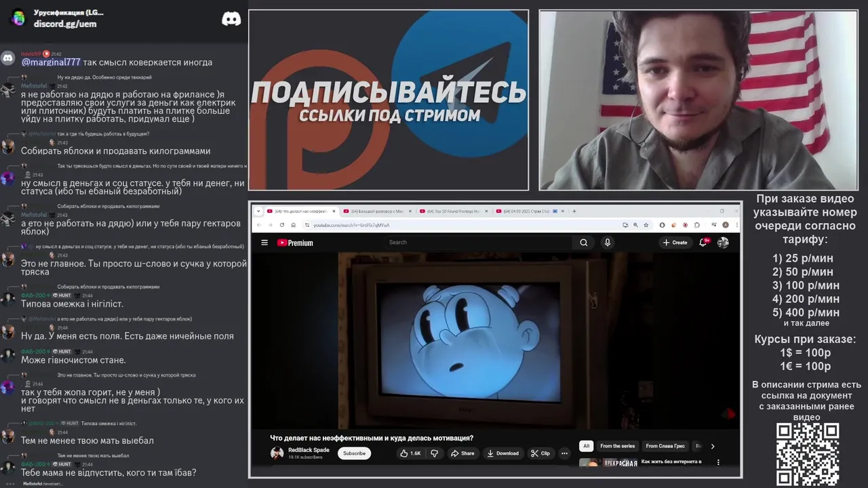Click the Discord logo icon

pos(231,19)
